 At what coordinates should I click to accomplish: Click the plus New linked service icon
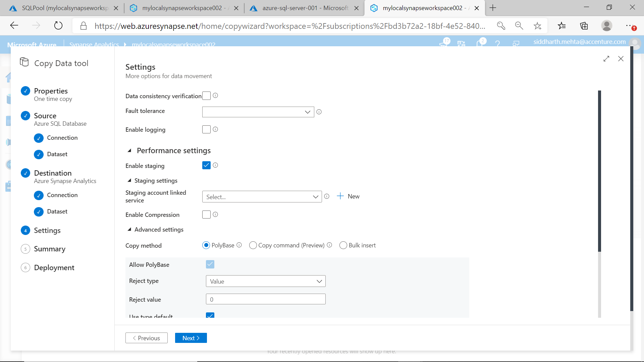click(340, 196)
